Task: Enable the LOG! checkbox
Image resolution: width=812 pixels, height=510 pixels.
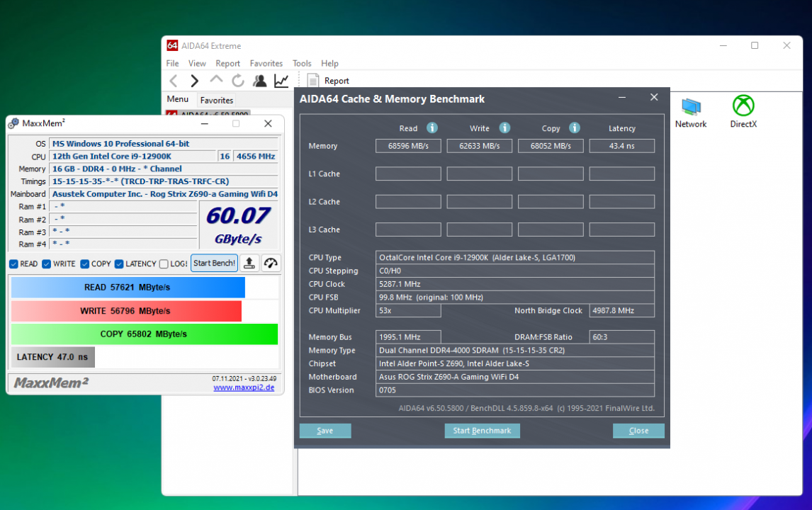Action: pos(164,264)
